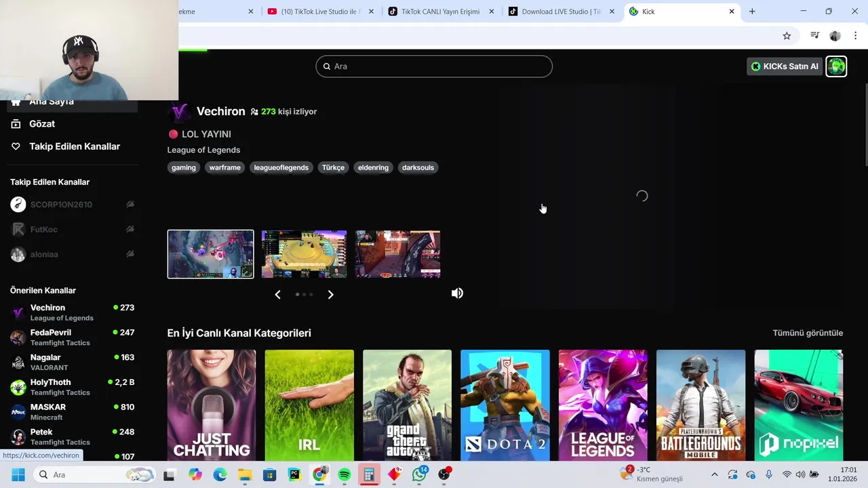Select the leagueoflegends tag
Image resolution: width=868 pixels, height=488 pixels.
[281, 167]
